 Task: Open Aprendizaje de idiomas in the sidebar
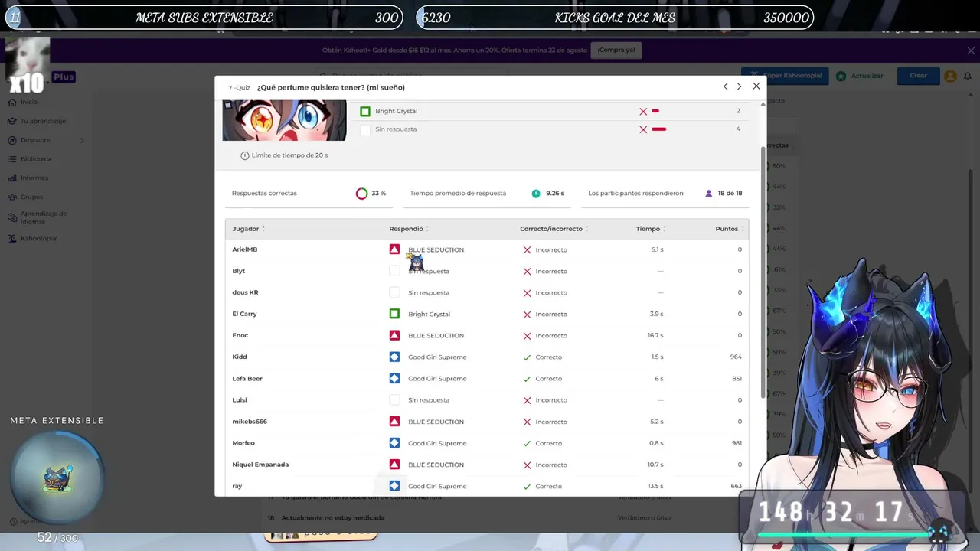[x=44, y=217]
